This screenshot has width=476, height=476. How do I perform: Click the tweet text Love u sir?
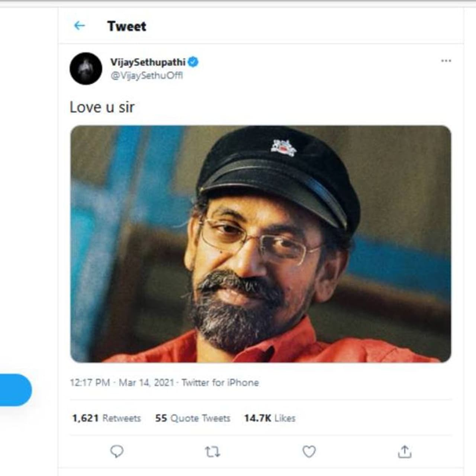[x=103, y=107]
